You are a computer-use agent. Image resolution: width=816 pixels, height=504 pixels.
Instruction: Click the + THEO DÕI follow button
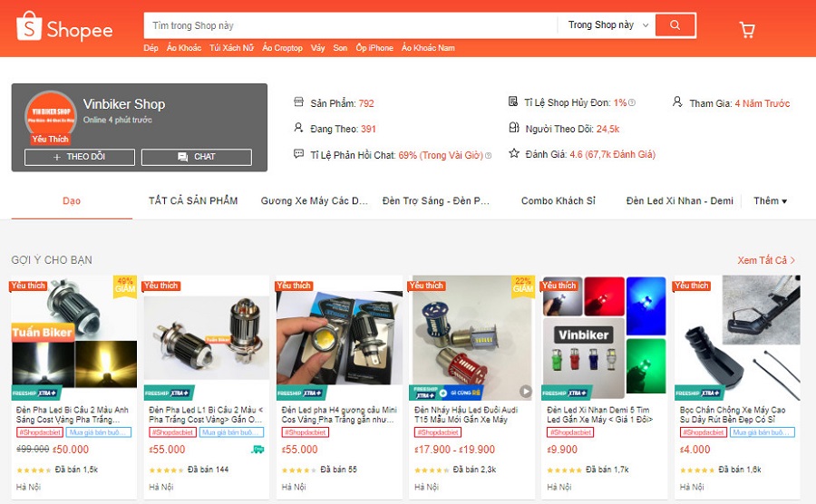80,157
